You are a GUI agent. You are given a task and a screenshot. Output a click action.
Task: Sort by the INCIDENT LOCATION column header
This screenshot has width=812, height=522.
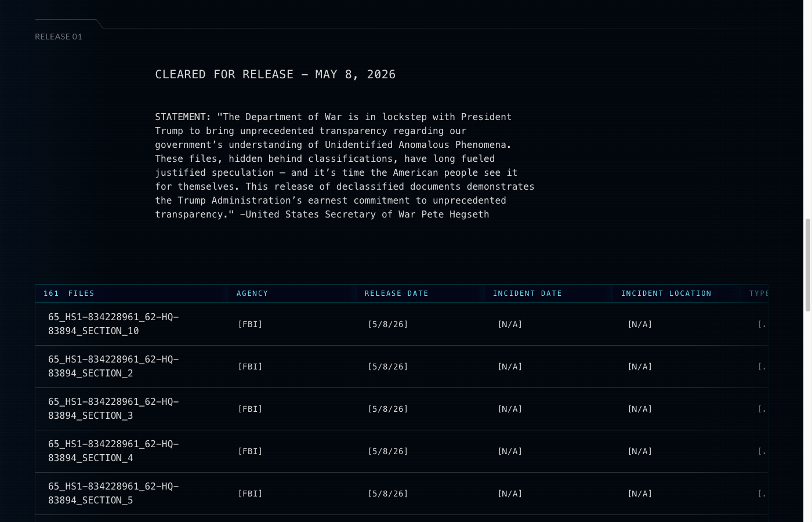coord(666,293)
